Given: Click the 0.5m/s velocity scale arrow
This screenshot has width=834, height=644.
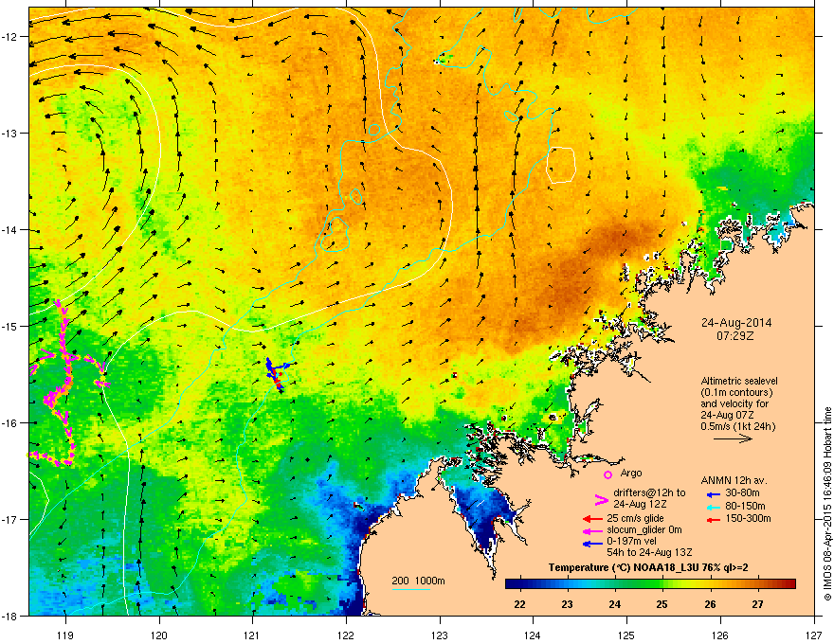Looking at the screenshot, I should 733,438.
